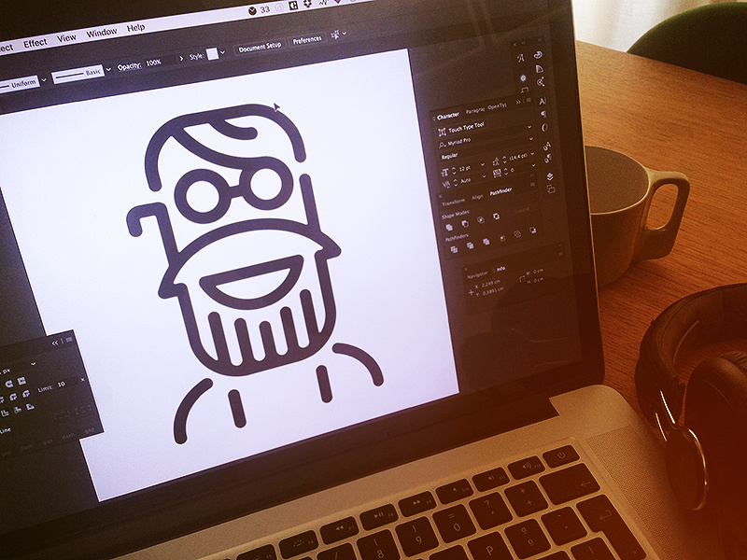Collapse the Stroke panel with double-arrow
The width and height of the screenshot is (747, 560).
pos(55,343)
